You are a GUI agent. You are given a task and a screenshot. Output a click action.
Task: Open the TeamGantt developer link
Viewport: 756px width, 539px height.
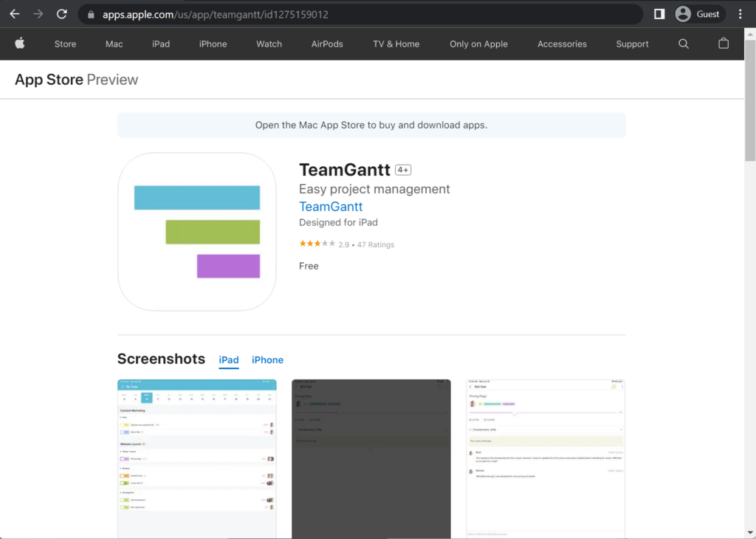330,207
